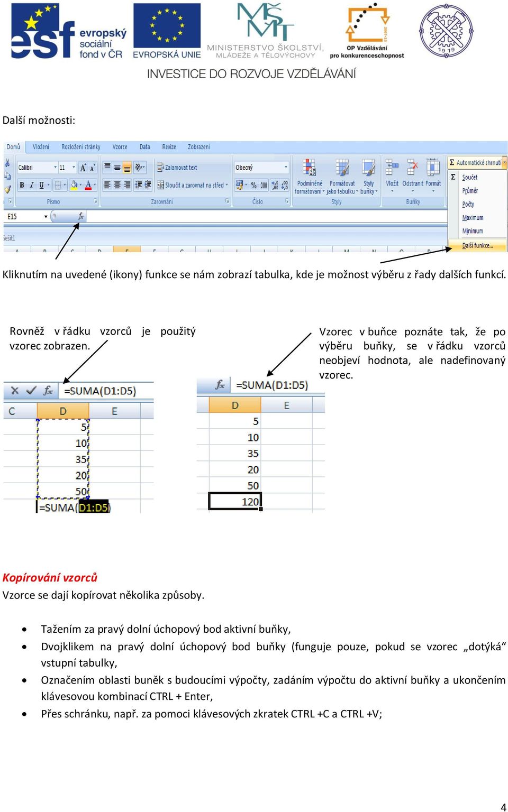The width and height of the screenshot is (508, 812).
Task: Click the red font color A icon
Action: [x=88, y=185]
